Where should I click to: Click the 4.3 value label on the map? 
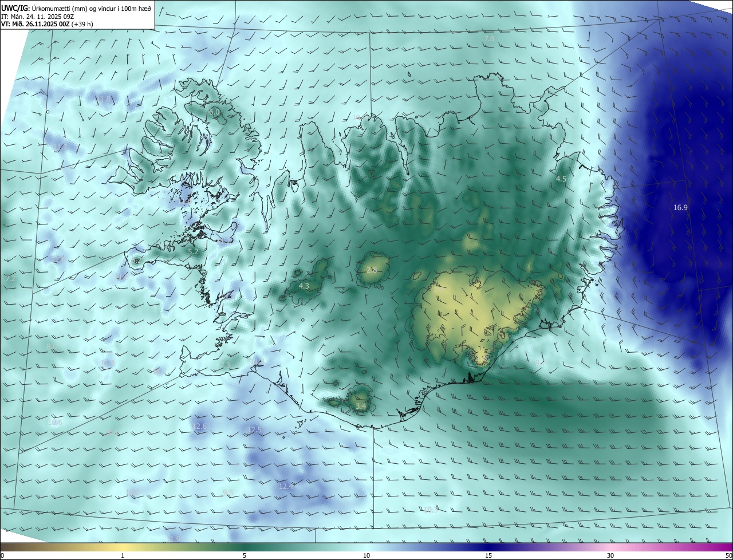[304, 286]
